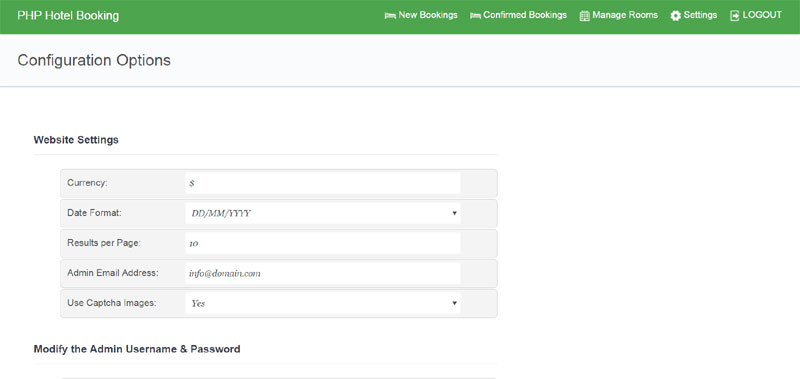Click the bed icon beside New Bookings
The image size is (800, 379).
[x=390, y=16]
